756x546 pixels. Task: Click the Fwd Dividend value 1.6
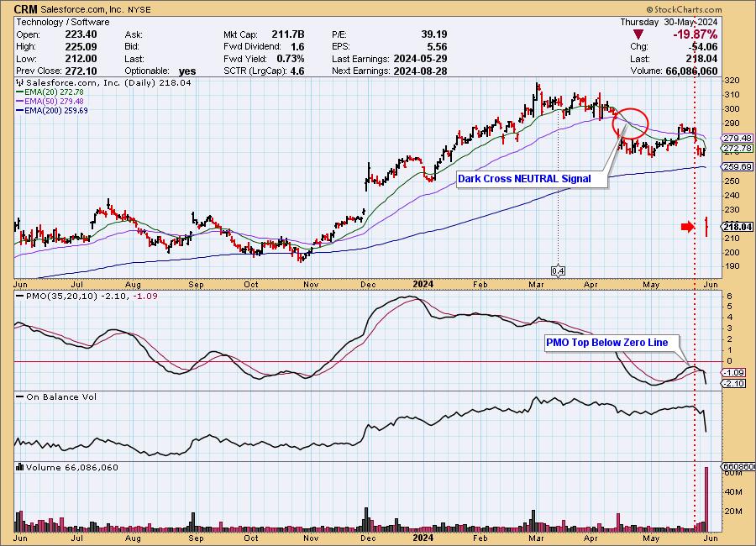(297, 47)
